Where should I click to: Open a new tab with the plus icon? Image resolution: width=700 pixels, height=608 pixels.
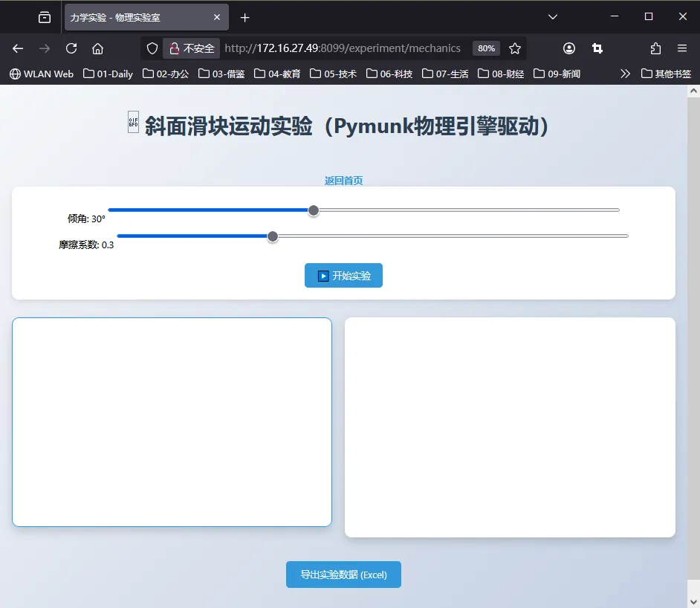tap(244, 17)
